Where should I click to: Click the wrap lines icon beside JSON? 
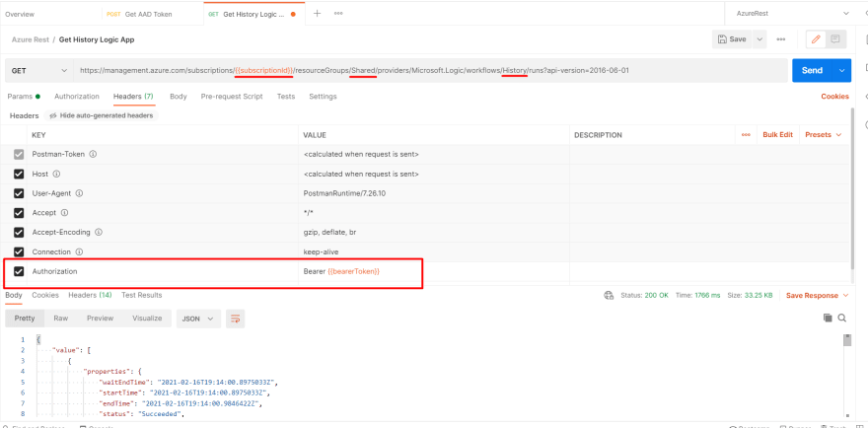235,319
